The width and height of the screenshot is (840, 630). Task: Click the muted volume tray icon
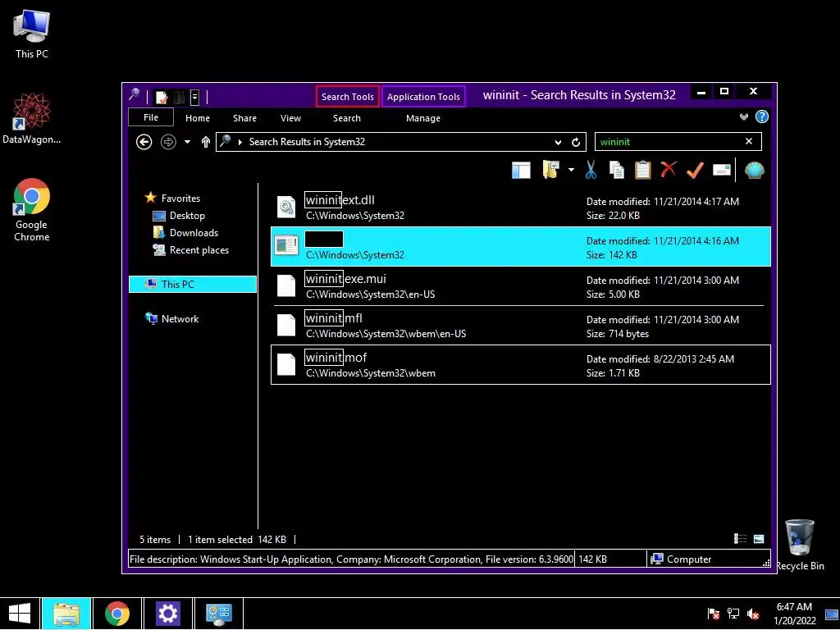[753, 614]
